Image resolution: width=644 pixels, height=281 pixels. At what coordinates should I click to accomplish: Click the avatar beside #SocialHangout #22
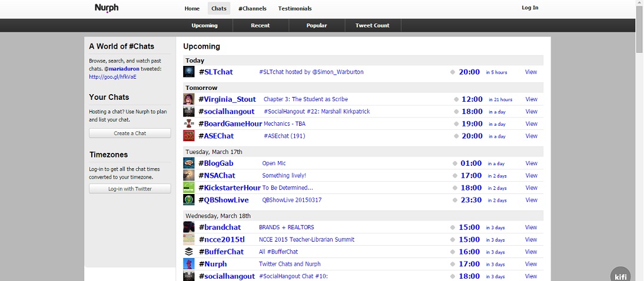[188, 111]
